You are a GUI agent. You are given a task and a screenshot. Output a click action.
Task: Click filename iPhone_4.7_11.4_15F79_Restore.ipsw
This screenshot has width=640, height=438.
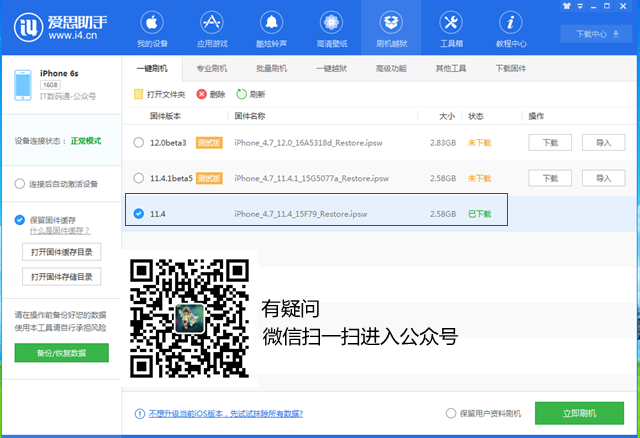301,214
